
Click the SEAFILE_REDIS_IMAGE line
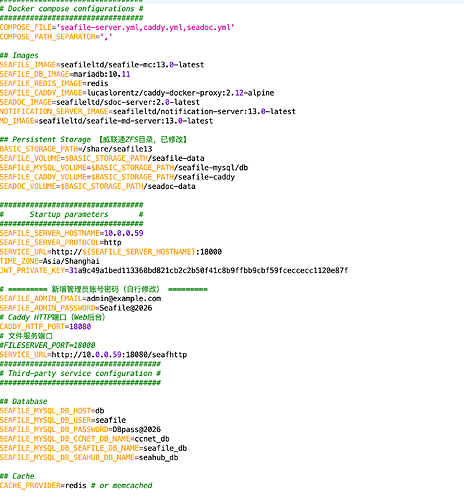(x=54, y=83)
